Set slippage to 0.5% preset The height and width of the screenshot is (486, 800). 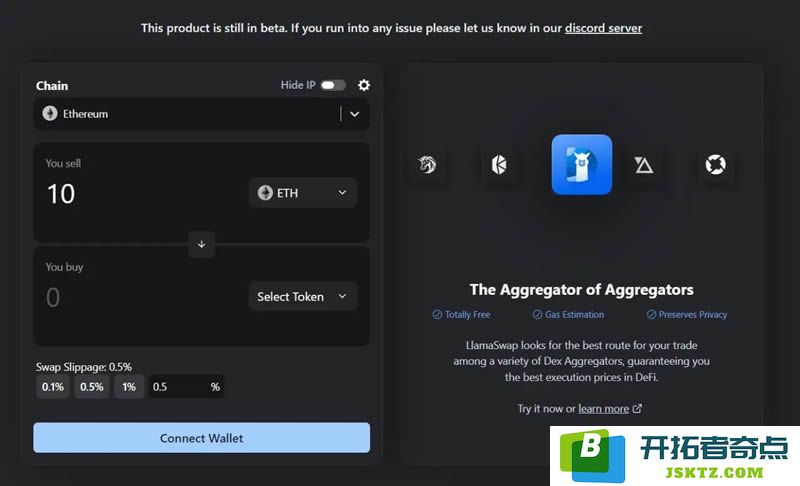[92, 387]
